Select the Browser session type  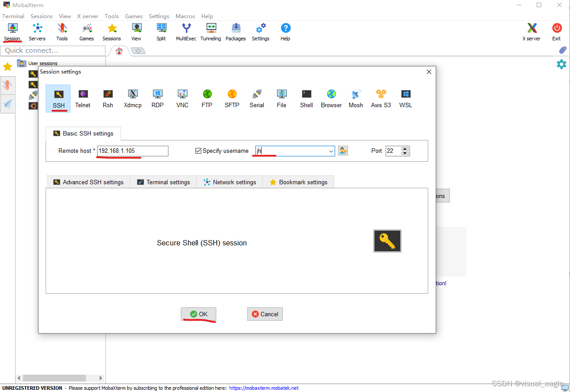pyautogui.click(x=332, y=98)
